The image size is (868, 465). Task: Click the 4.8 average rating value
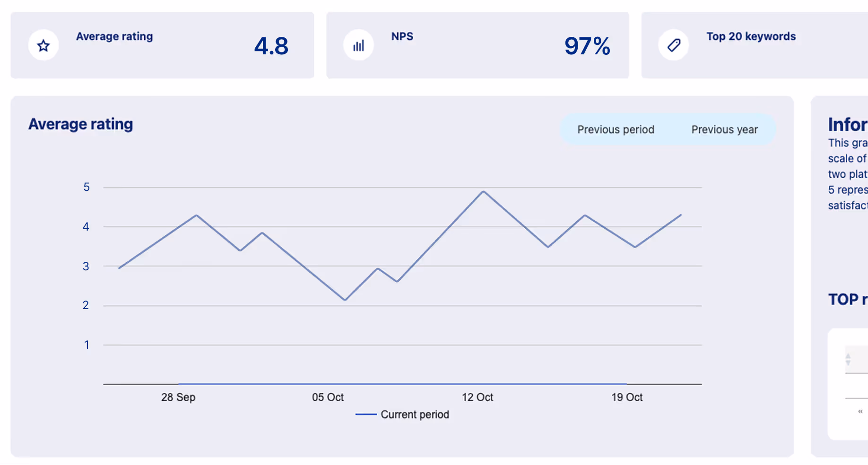(x=271, y=45)
